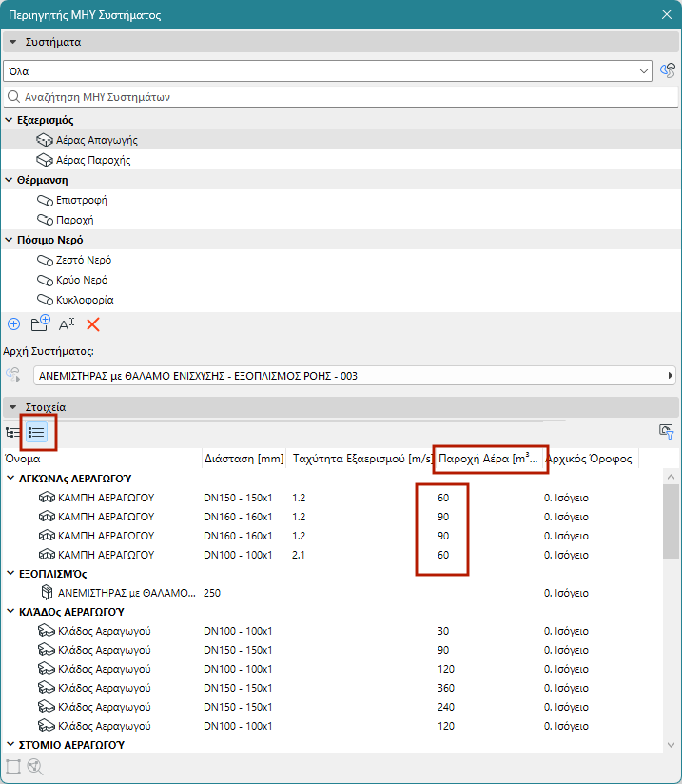The width and height of the screenshot is (682, 784).
Task: Select the Κλάδος Αεραγωγού row with flow 360
Action: [332, 688]
